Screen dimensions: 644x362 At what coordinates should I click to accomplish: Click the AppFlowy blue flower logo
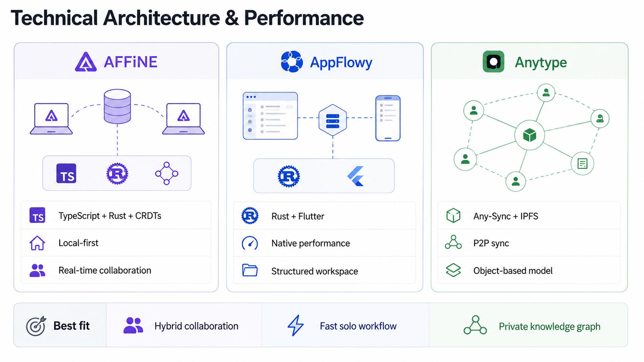pos(292,62)
